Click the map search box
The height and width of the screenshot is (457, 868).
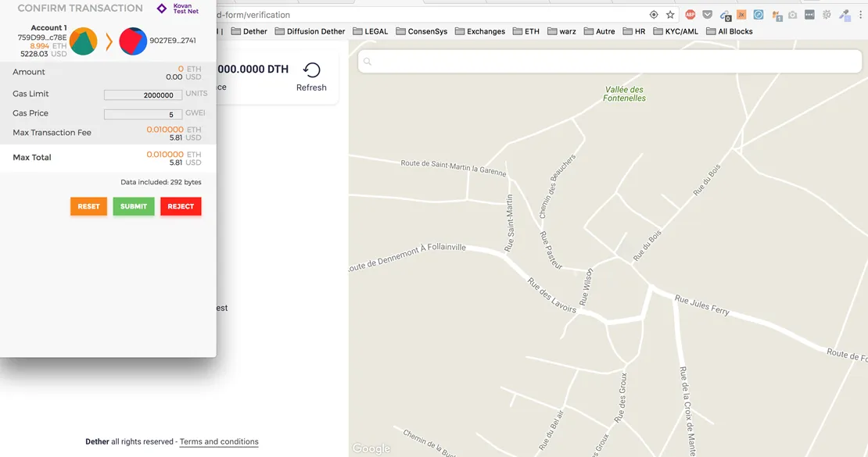610,62
